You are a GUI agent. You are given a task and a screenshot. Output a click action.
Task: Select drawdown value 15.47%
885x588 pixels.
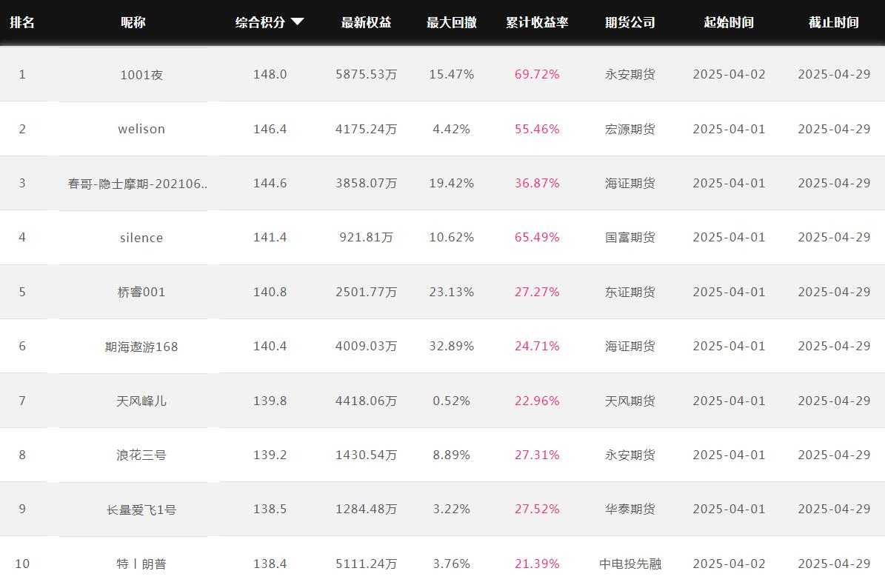452,75
